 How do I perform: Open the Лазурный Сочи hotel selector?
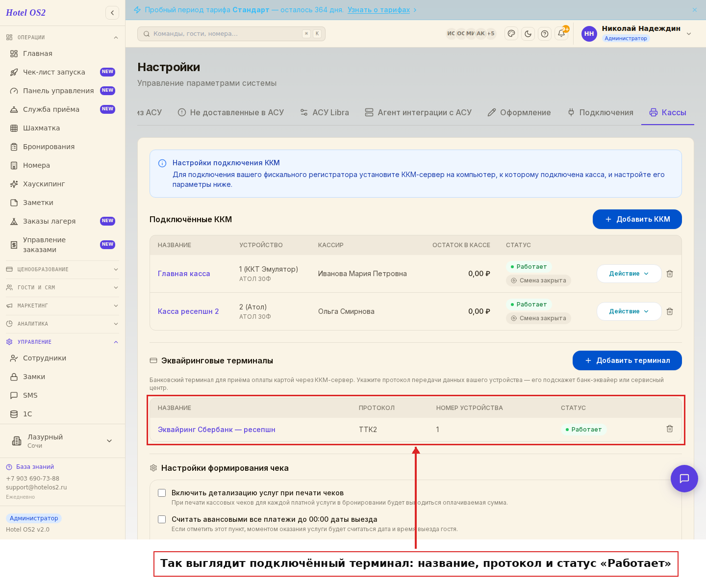(63, 441)
